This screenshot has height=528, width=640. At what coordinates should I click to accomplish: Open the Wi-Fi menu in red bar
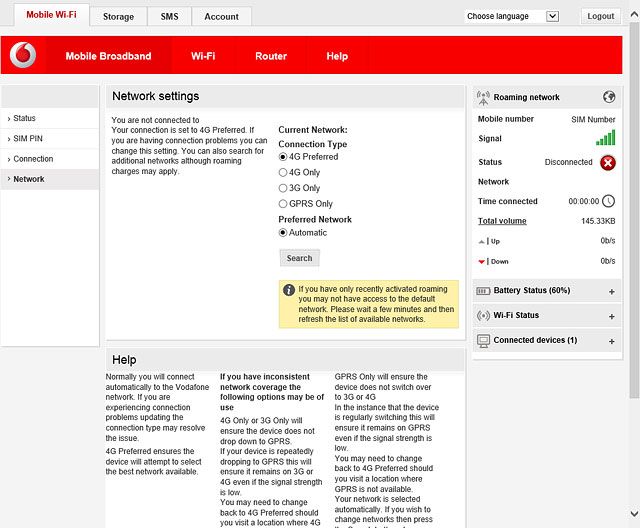[x=203, y=56]
